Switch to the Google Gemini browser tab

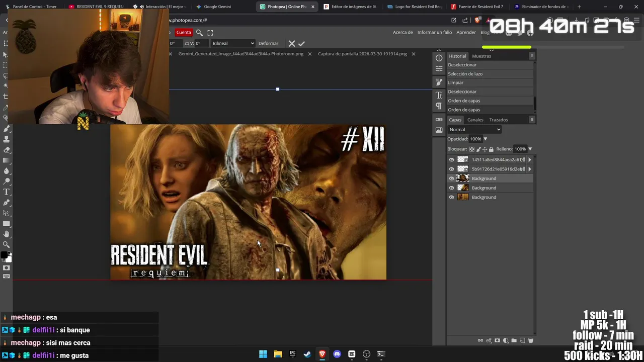(217, 7)
